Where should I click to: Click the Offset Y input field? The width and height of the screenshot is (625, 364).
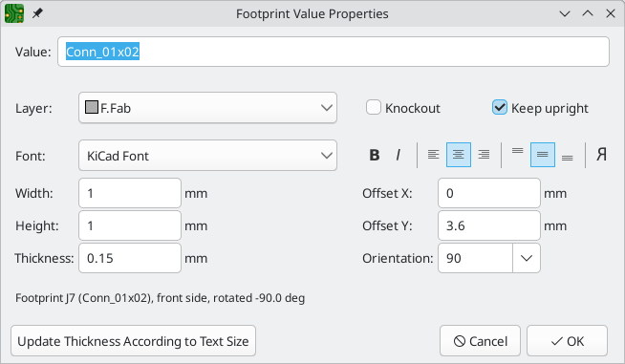pyautogui.click(x=489, y=225)
